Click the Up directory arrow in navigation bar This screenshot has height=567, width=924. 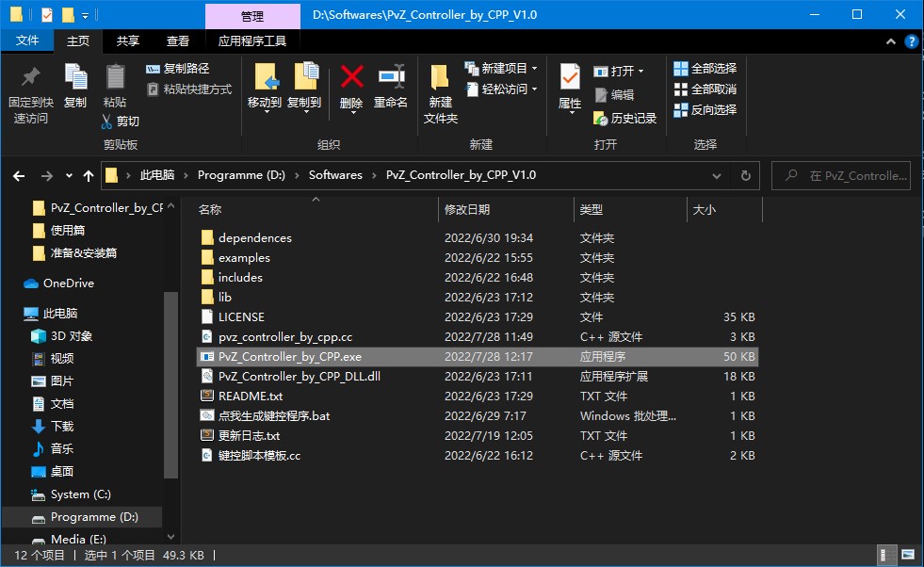pos(89,175)
